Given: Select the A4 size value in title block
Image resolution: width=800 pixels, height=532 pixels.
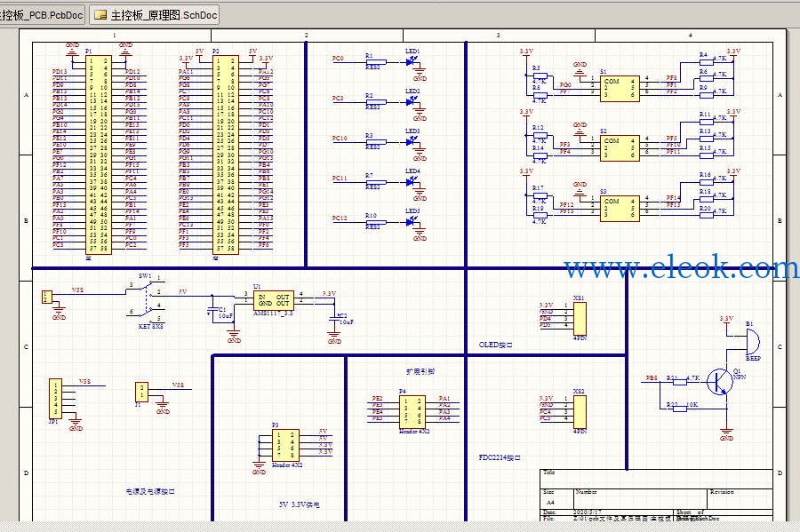Looking at the screenshot, I should [x=550, y=502].
